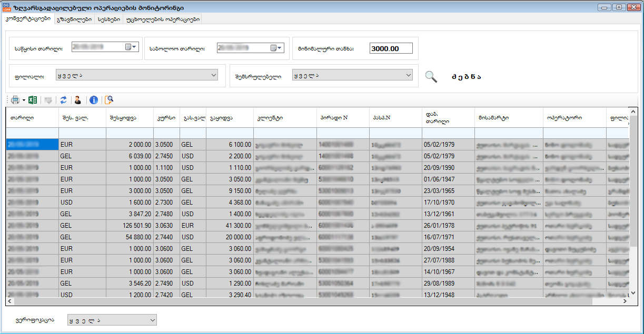Click the user person icon in toolbar
Image resolution: width=644 pixels, height=334 pixels.
[x=78, y=100]
